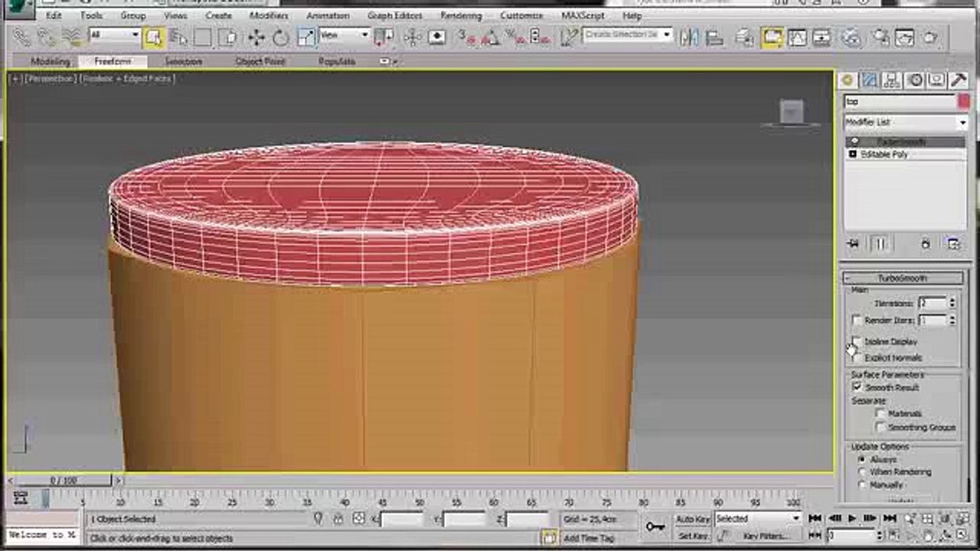
Task: Check Separate by Smoothing Groups
Action: (880, 427)
